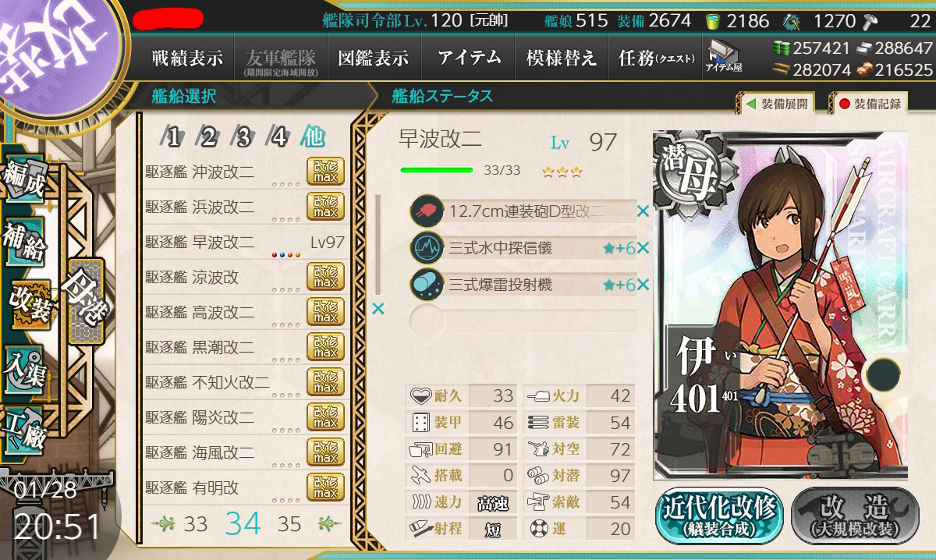Switch to fleet tab 2
The width and height of the screenshot is (936, 560).
(207, 138)
